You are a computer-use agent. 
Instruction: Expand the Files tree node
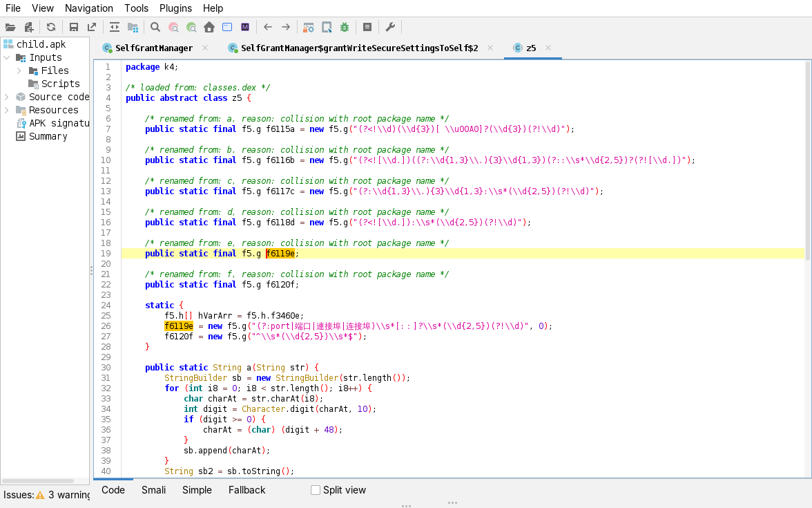[19, 70]
